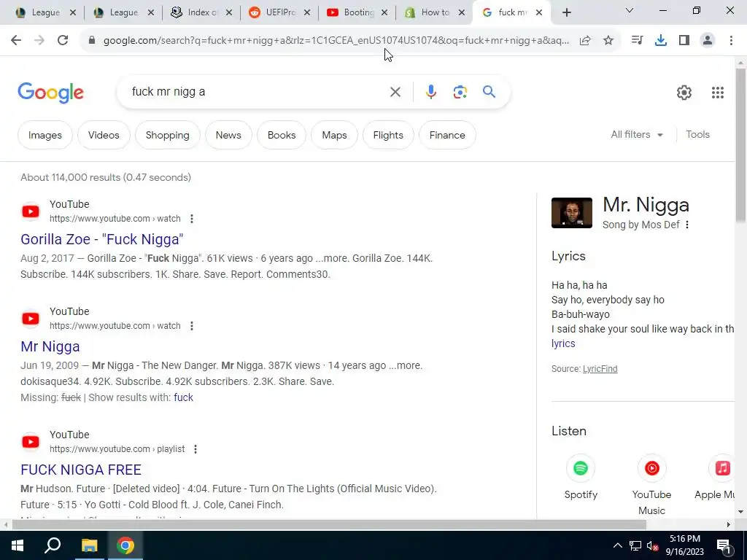The height and width of the screenshot is (560, 747).
Task: Open Chrome downloads icon
Action: coord(661,41)
